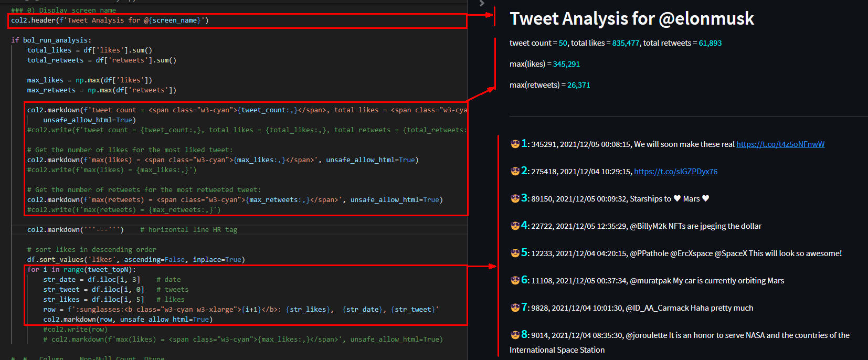Click tweet text 'We will soon make these real'
Image resolution: width=868 pixels, height=360 pixels.
pos(684,144)
